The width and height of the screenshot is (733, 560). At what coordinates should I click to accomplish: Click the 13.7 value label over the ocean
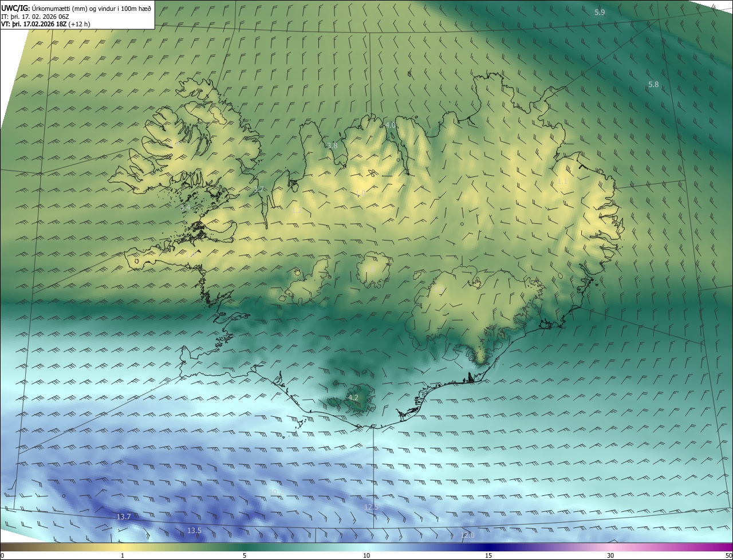click(124, 516)
